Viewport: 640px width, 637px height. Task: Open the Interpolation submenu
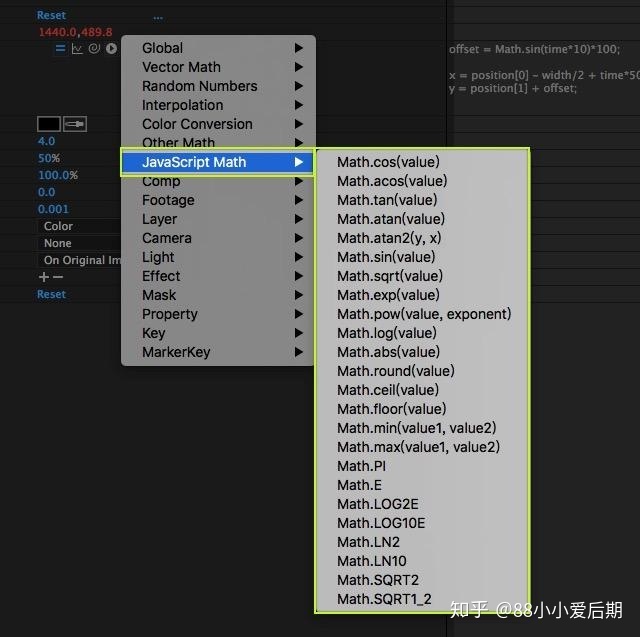pyautogui.click(x=218, y=105)
